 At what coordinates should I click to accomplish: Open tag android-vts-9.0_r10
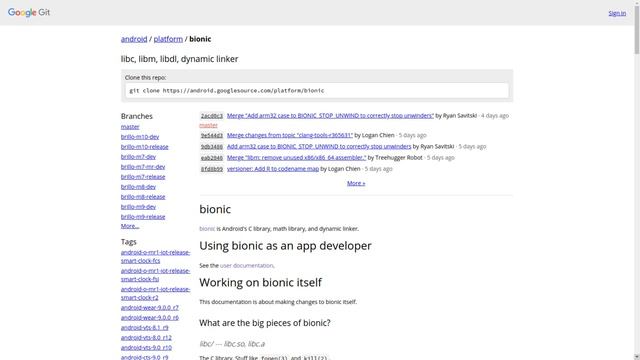146,348
